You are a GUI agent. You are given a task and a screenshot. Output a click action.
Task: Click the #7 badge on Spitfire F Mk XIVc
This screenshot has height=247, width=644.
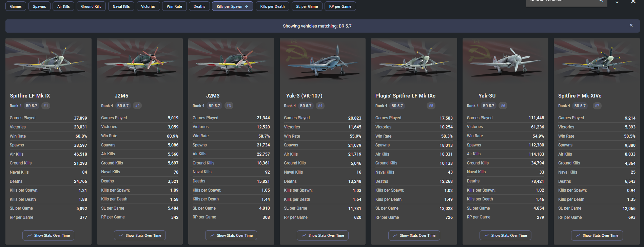(597, 106)
